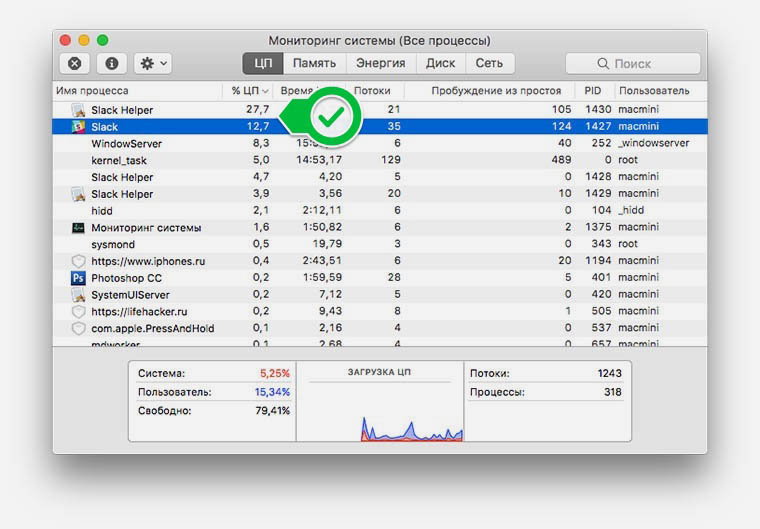
Task: Switch to the Сеть tab
Action: 489,64
